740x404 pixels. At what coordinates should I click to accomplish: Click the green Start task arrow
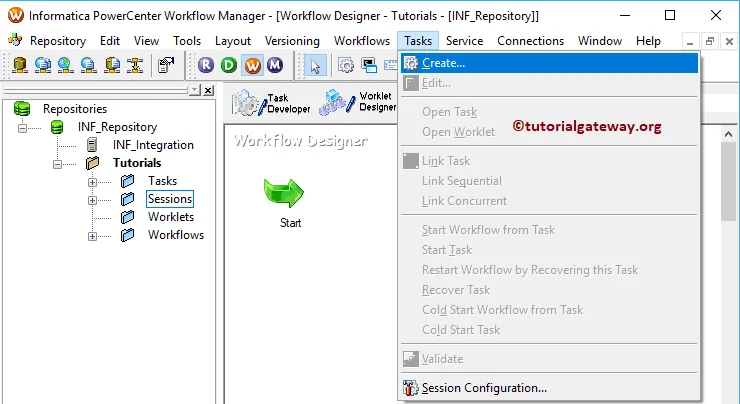tap(284, 193)
